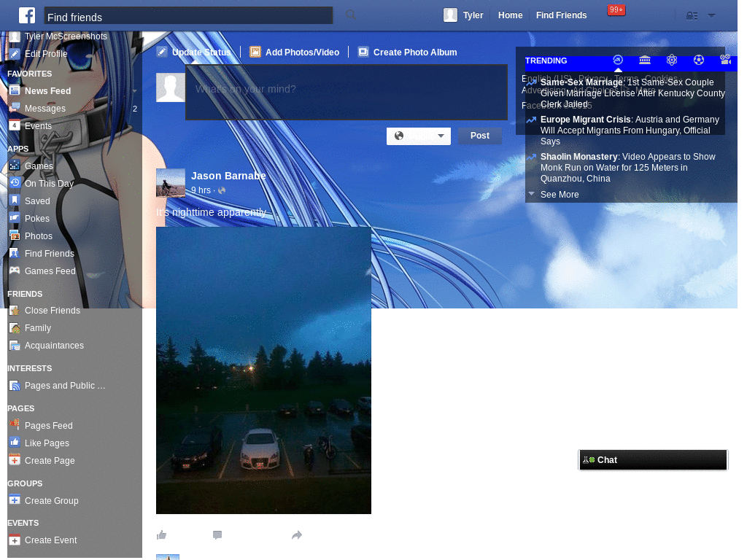Click the On This Day clock icon
Viewport: 747px width, 560px height.
point(15,183)
